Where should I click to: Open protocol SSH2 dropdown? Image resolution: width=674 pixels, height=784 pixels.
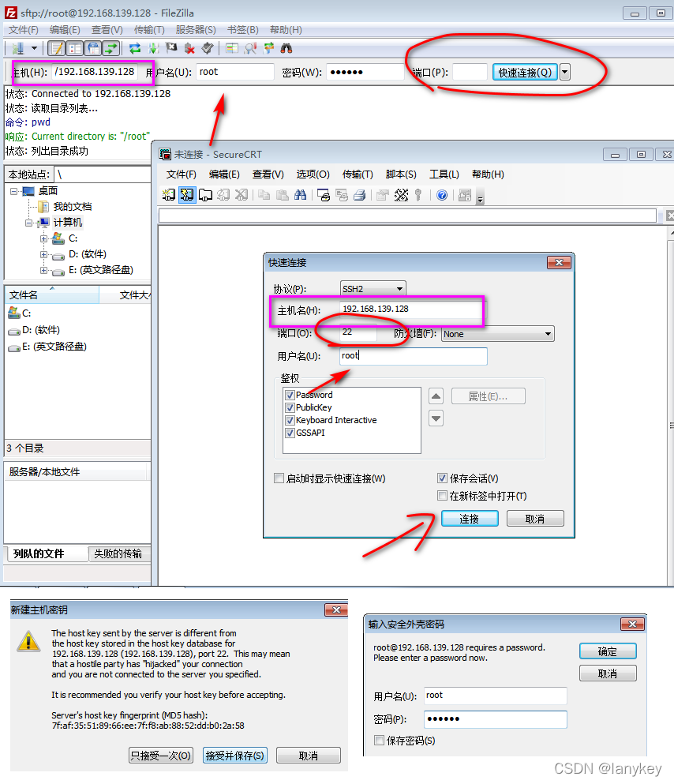pos(373,288)
